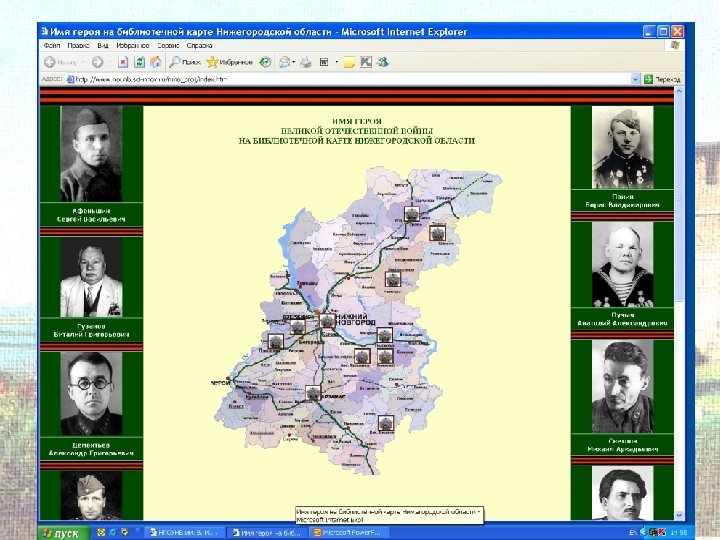The height and width of the screenshot is (540, 720).
Task: Open the Панин Борис Владимирович name link
Action: [x=623, y=201]
